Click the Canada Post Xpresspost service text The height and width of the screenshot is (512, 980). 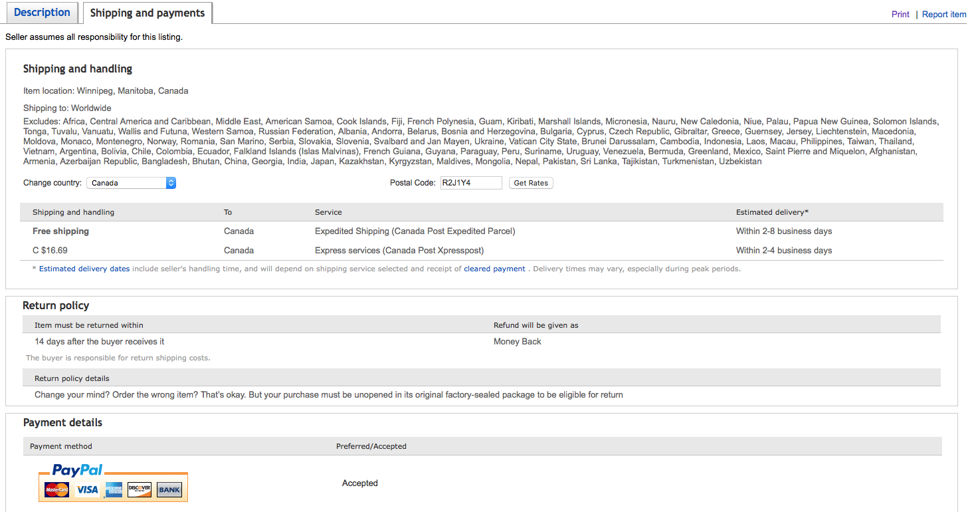pyautogui.click(x=399, y=251)
